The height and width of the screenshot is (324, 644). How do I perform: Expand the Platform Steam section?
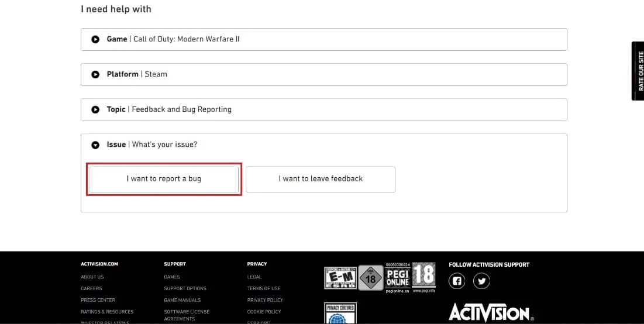point(323,74)
